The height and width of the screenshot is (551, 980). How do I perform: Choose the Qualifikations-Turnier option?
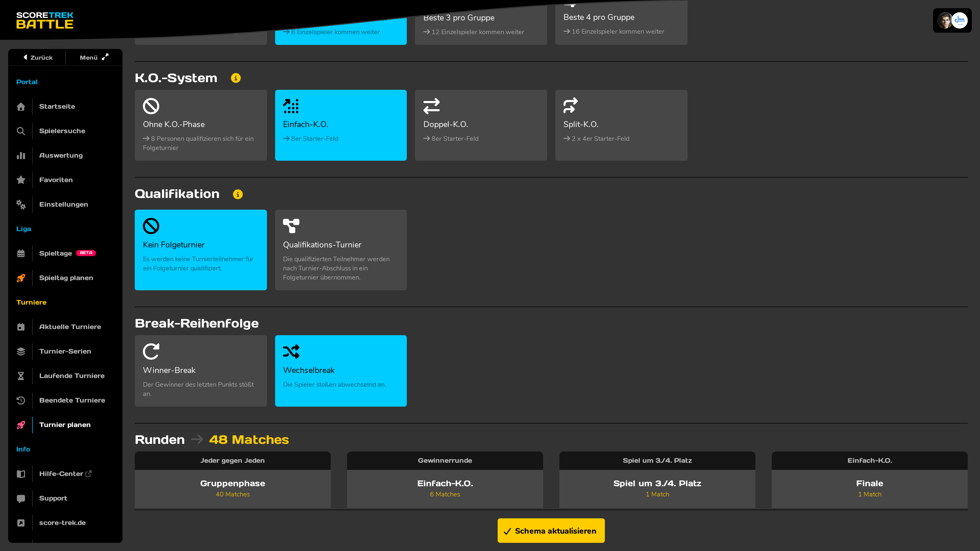point(341,250)
